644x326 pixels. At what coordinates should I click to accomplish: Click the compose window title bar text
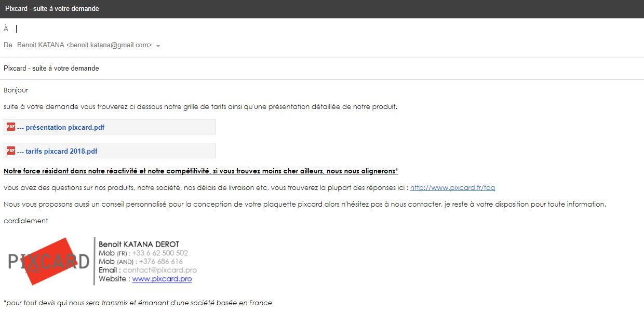(52, 9)
